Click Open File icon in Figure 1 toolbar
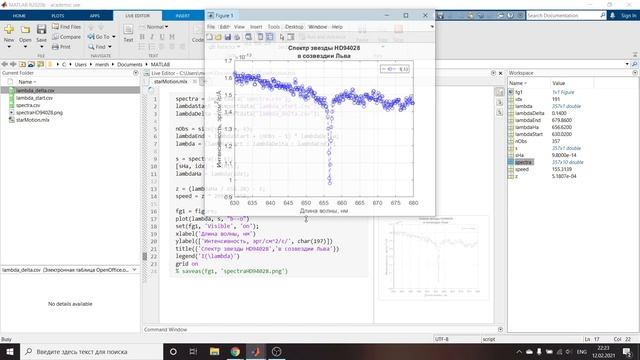The image size is (640, 360). 218,37
